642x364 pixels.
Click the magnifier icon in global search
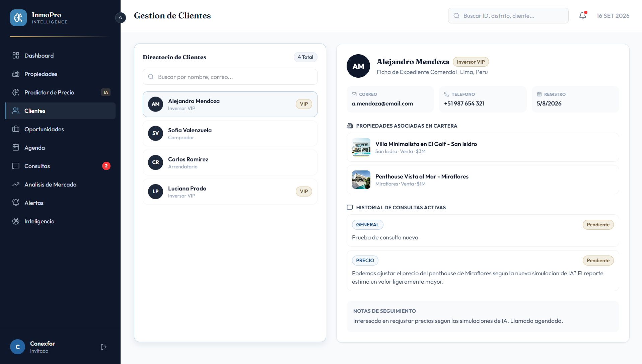point(456,16)
